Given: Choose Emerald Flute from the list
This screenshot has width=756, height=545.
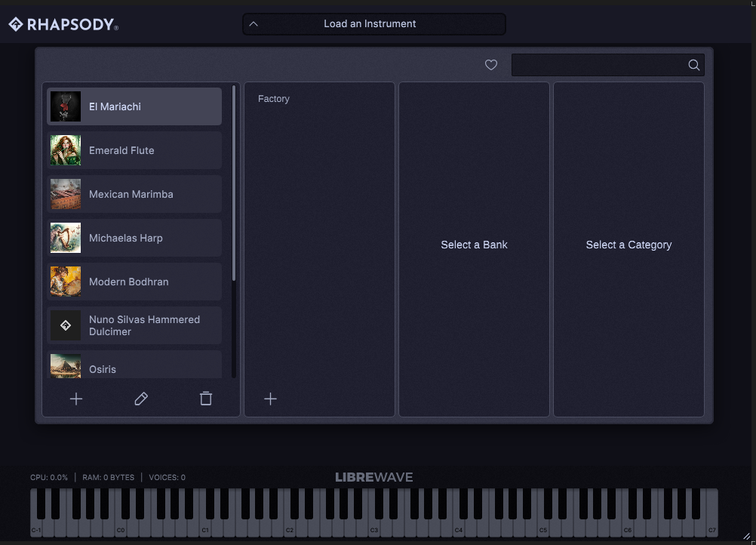Looking at the screenshot, I should (134, 150).
